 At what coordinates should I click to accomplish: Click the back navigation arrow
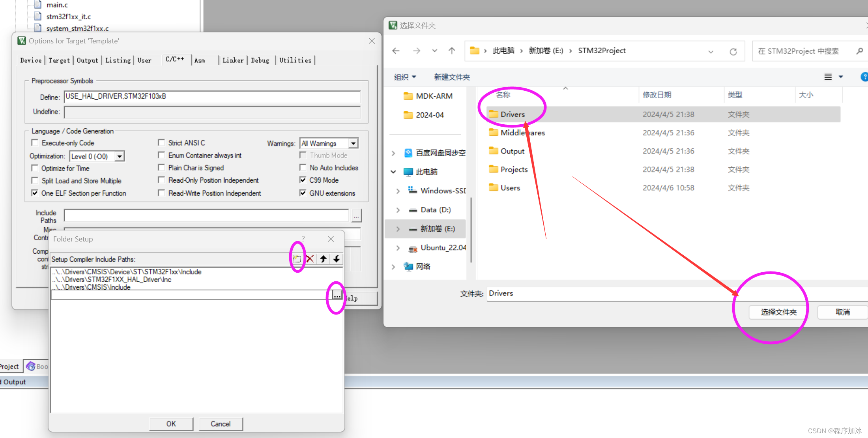[x=396, y=51]
